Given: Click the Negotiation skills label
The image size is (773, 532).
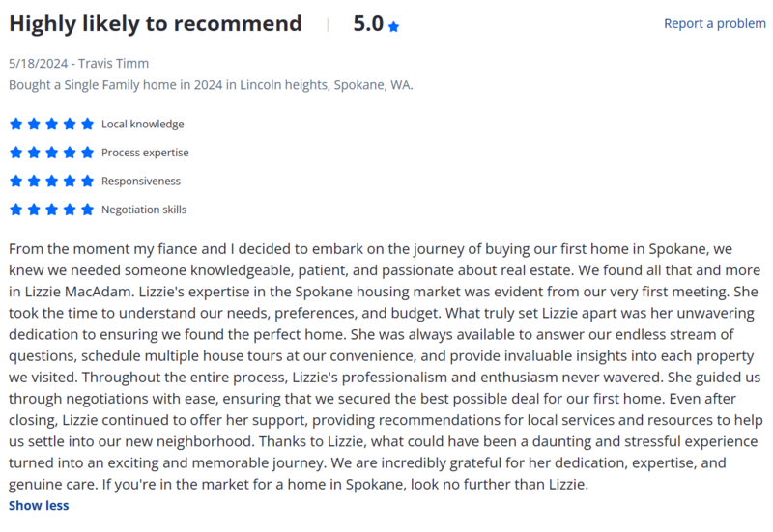Looking at the screenshot, I should (x=144, y=210).
